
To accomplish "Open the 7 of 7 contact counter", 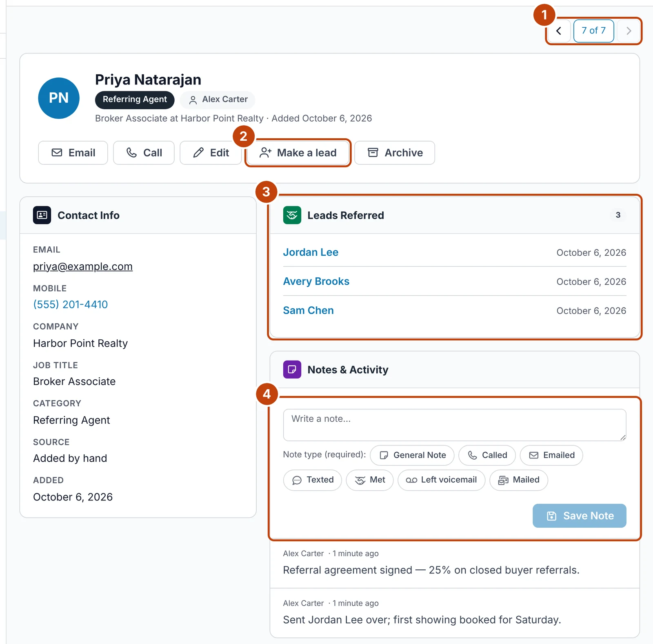I will pyautogui.click(x=593, y=31).
